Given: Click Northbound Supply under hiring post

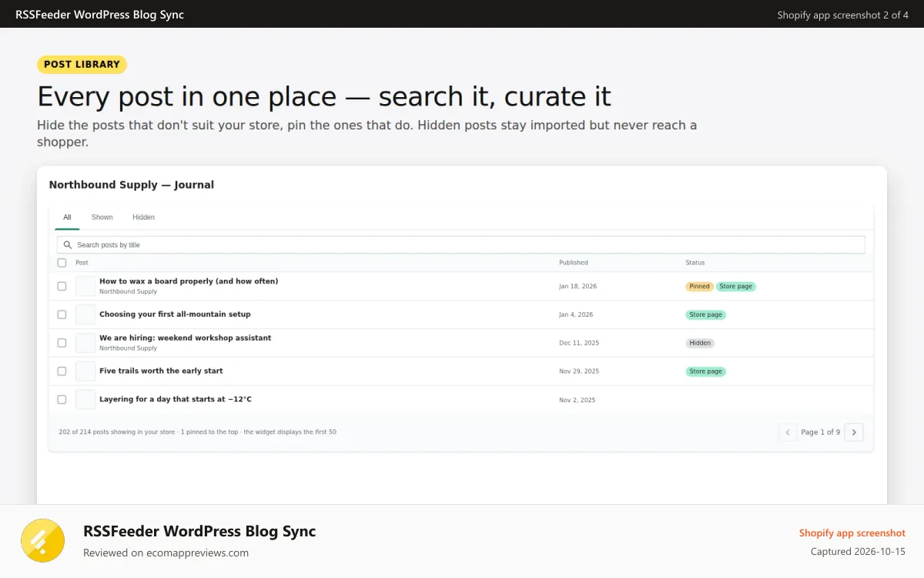Looking at the screenshot, I should coord(128,348).
